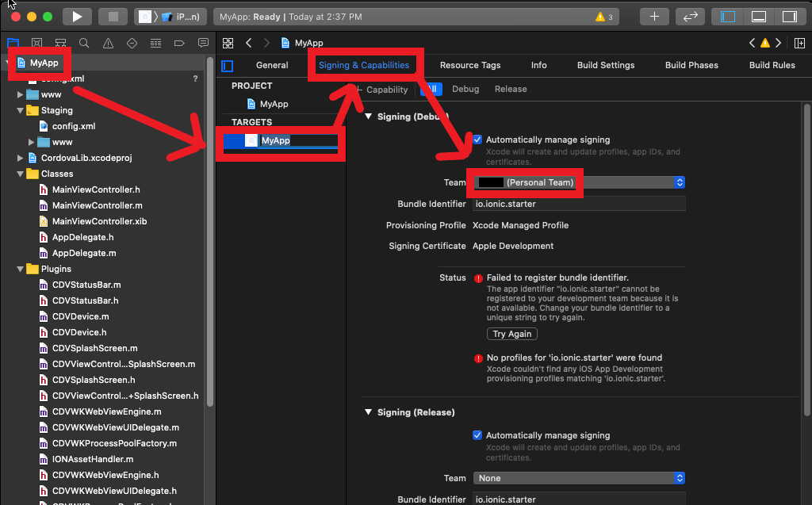Add a new Capability
Image resolution: width=812 pixels, height=505 pixels.
383,90
